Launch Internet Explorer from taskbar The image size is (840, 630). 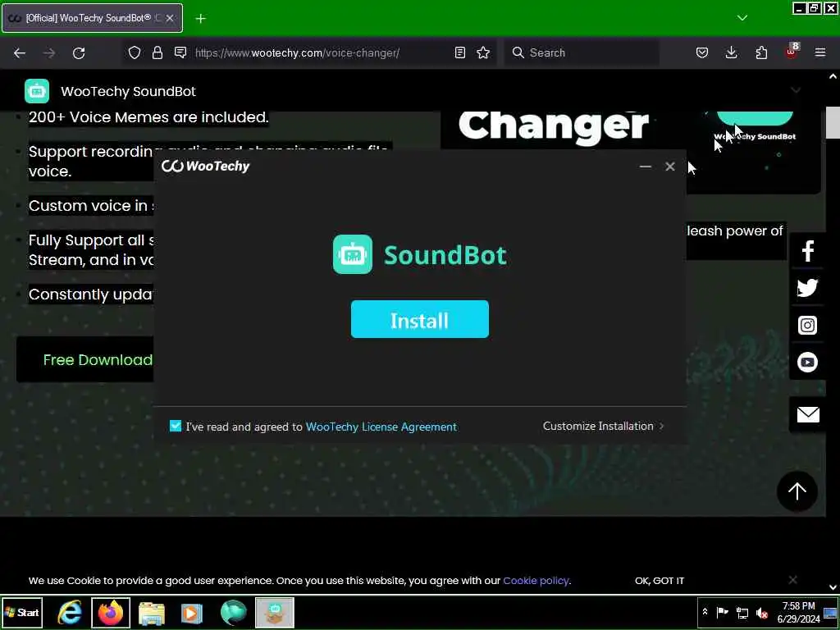tap(70, 612)
